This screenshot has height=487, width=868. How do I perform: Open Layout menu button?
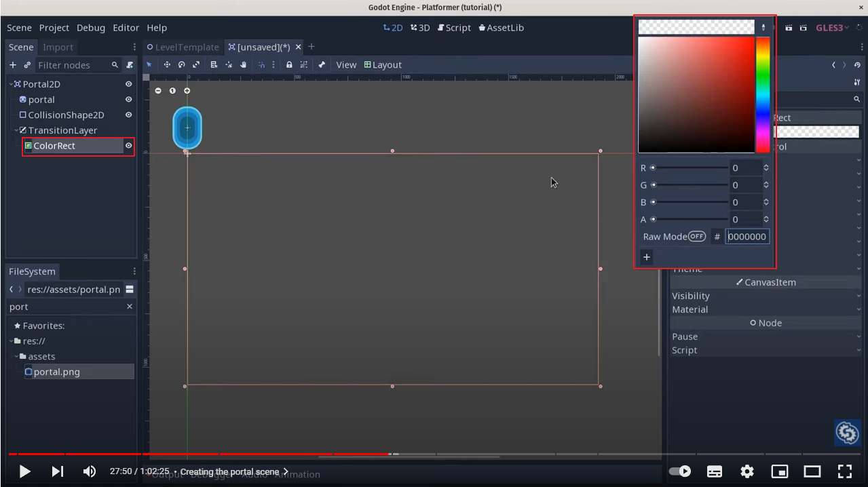pos(383,64)
